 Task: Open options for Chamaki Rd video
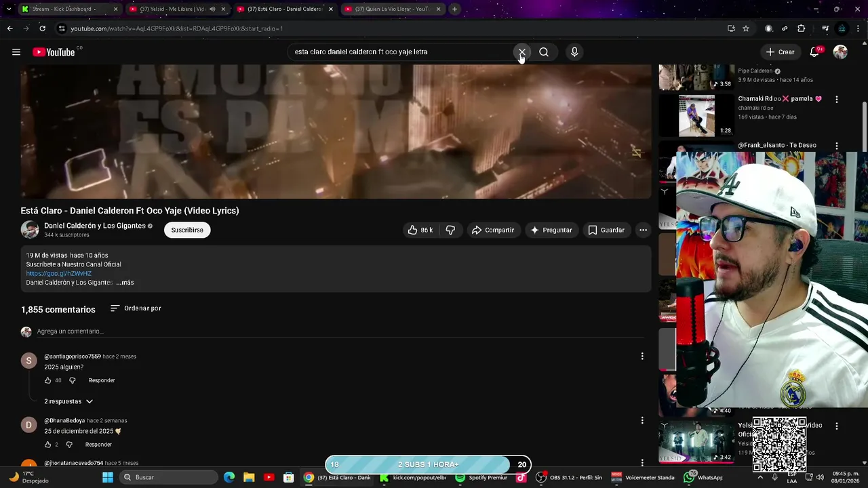click(836, 99)
